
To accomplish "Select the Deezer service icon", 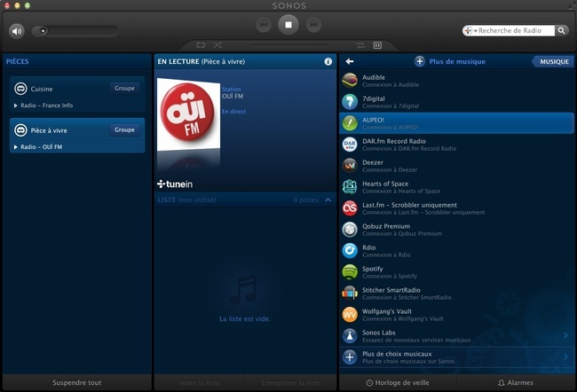I will pyautogui.click(x=350, y=166).
